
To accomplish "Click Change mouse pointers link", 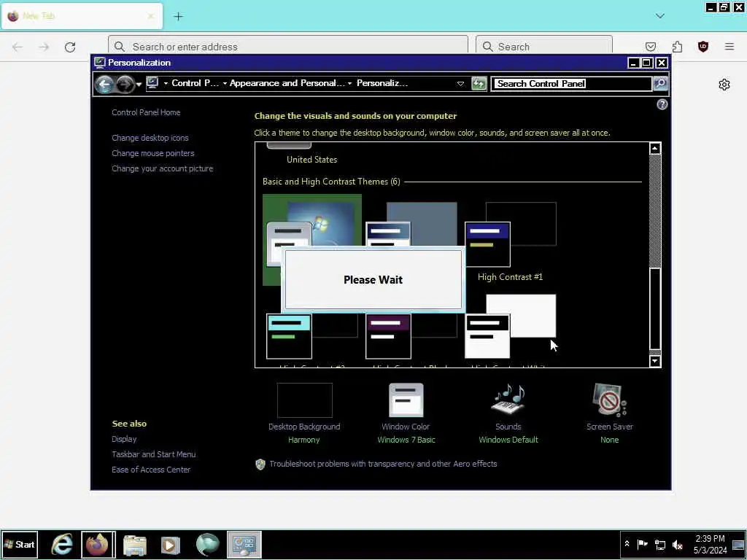I will click(x=153, y=153).
